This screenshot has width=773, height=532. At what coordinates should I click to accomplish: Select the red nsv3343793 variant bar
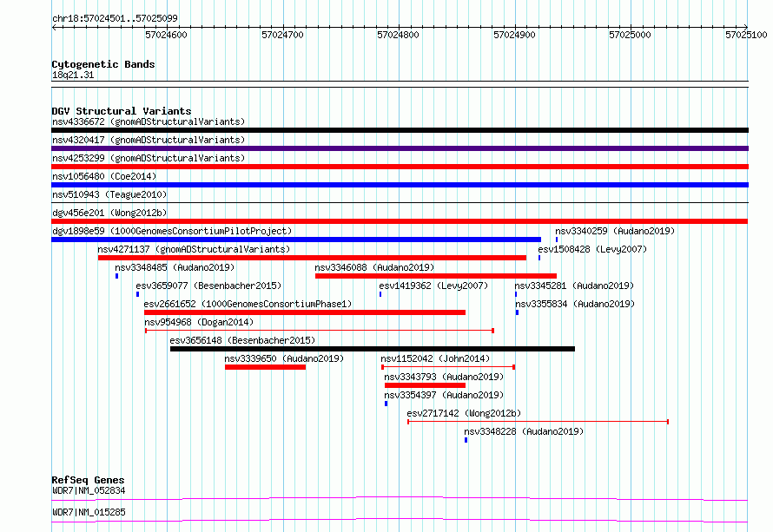click(x=425, y=385)
